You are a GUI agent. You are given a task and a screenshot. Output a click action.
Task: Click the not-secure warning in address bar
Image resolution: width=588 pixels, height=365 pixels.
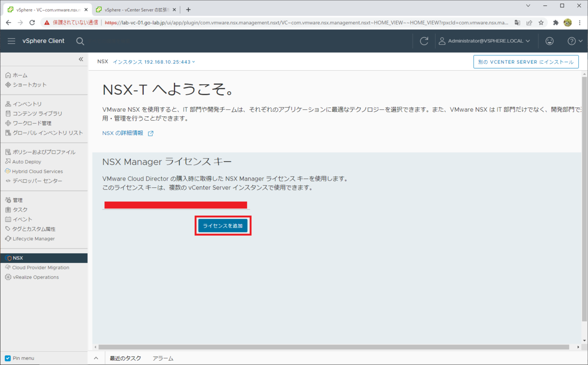click(71, 23)
